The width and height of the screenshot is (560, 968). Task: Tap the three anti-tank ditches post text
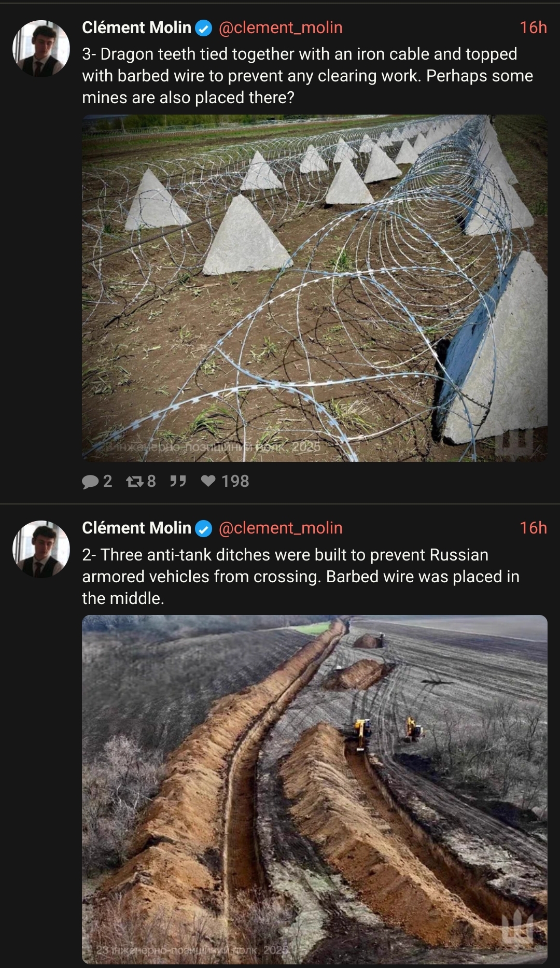tap(301, 577)
